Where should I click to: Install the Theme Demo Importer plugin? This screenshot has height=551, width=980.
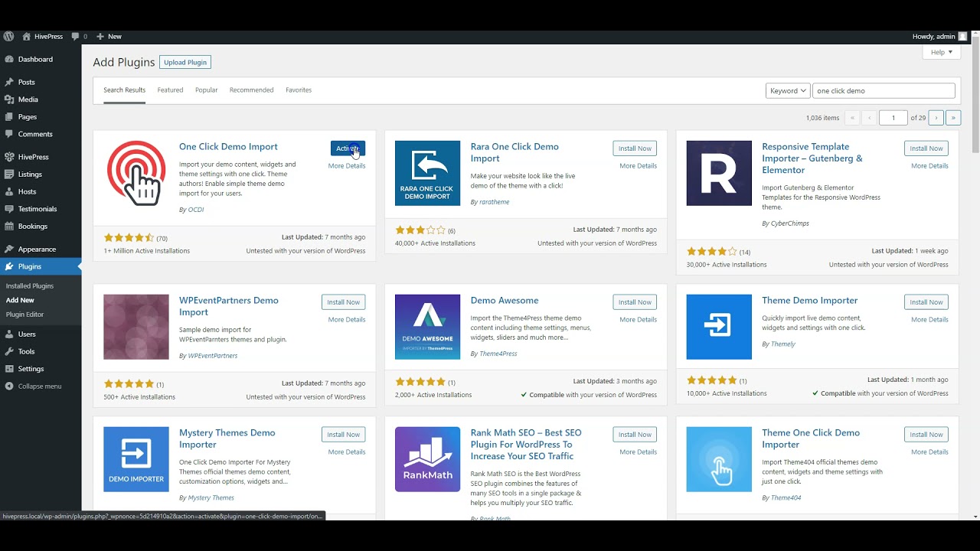click(926, 302)
